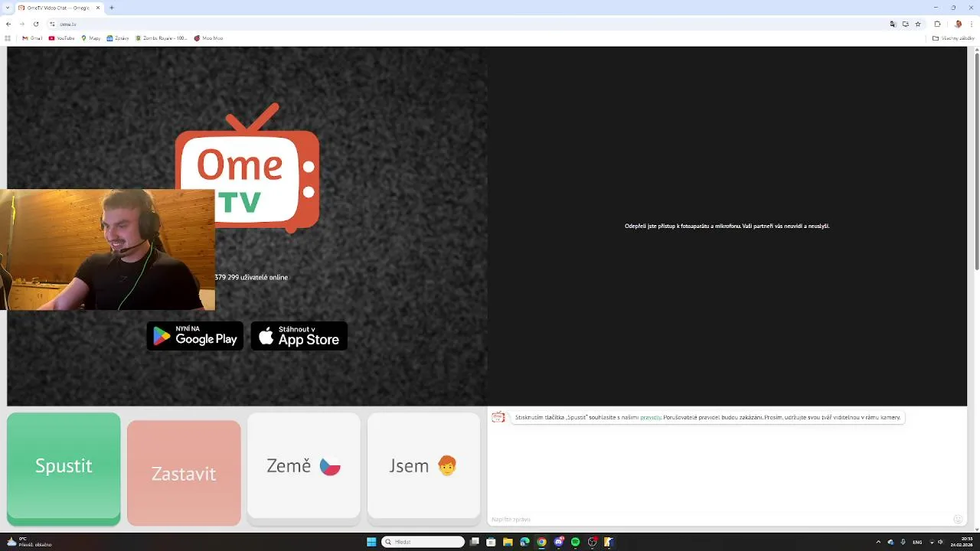Image resolution: width=980 pixels, height=551 pixels.
Task: Focus the Napište zprávu message field
Action: tap(720, 520)
